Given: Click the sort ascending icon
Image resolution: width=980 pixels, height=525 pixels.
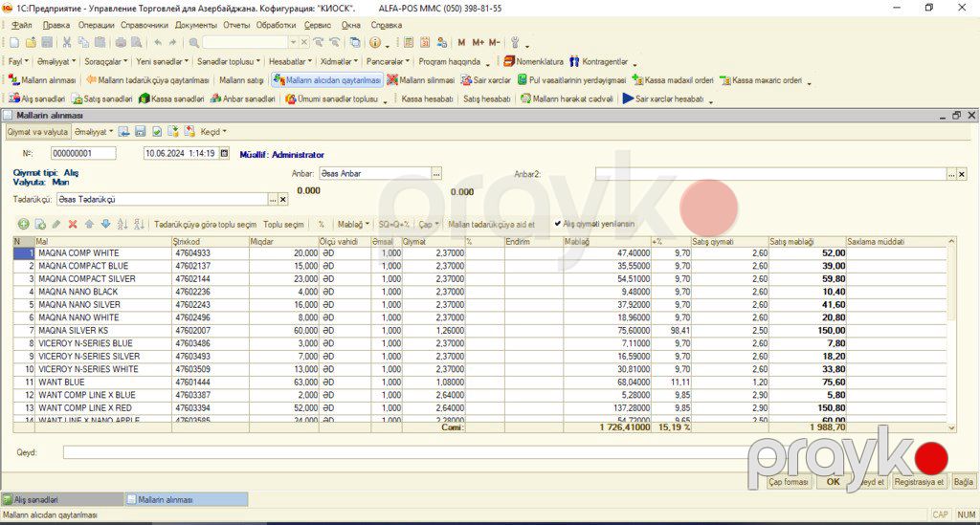Looking at the screenshot, I should (x=122, y=224).
